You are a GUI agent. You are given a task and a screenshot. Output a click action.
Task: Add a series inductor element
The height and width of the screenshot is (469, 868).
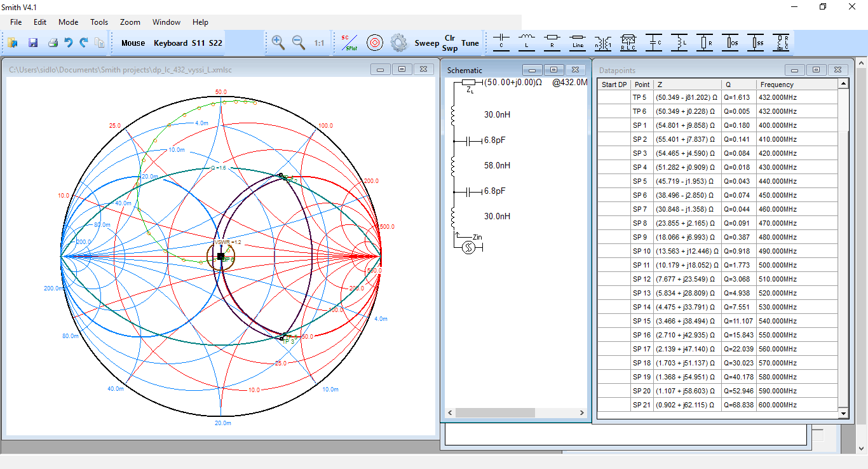click(527, 43)
